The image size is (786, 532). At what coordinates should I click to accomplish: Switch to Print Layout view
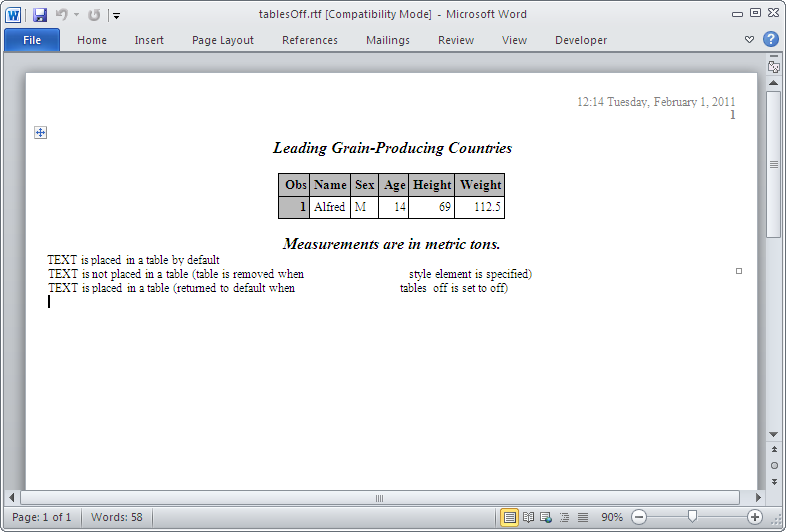pyautogui.click(x=509, y=517)
